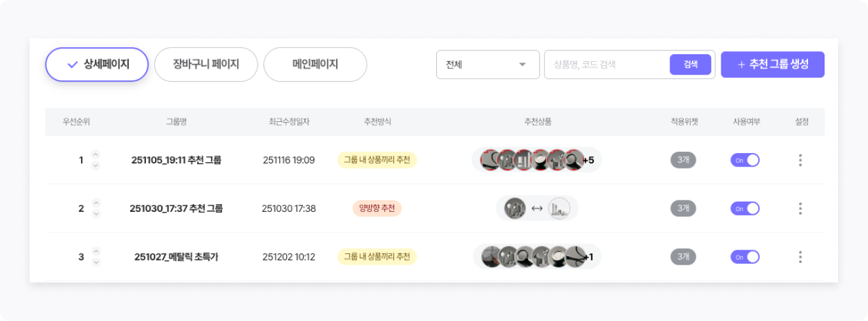Image resolution: width=868 pixels, height=321 pixels.
Task: Toggle off the 251105_19:11 group switch
Action: [745, 160]
